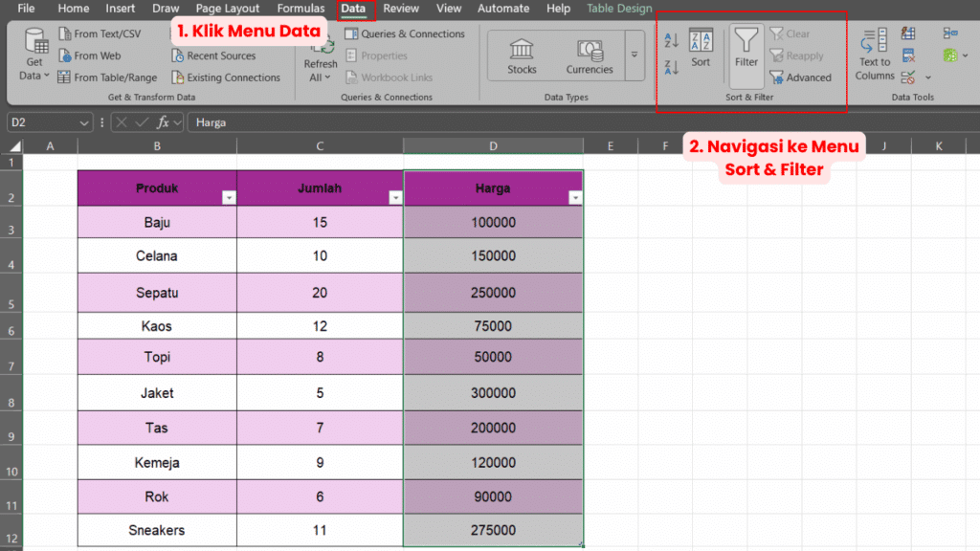Click the Text to Columns tool
The image size is (980, 551).
click(x=874, y=57)
